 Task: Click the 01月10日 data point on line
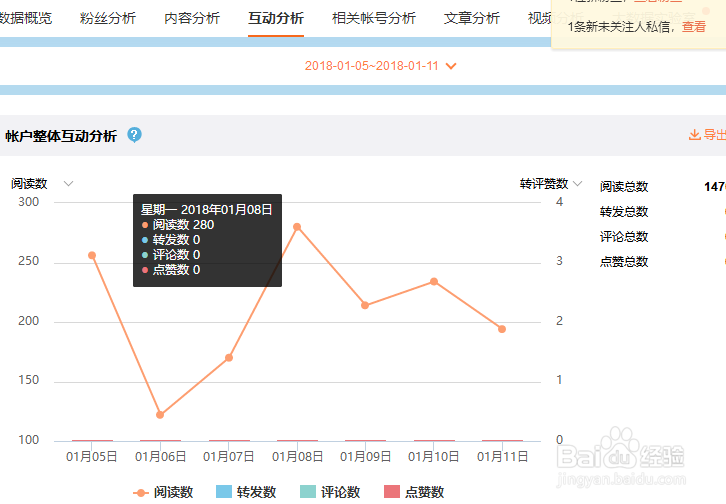pyautogui.click(x=434, y=281)
